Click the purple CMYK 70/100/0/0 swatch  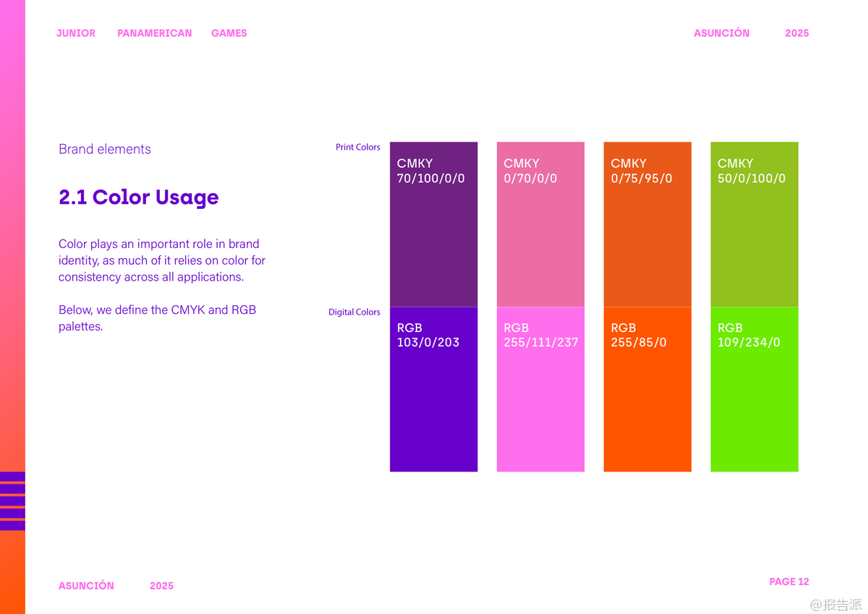[x=433, y=224]
